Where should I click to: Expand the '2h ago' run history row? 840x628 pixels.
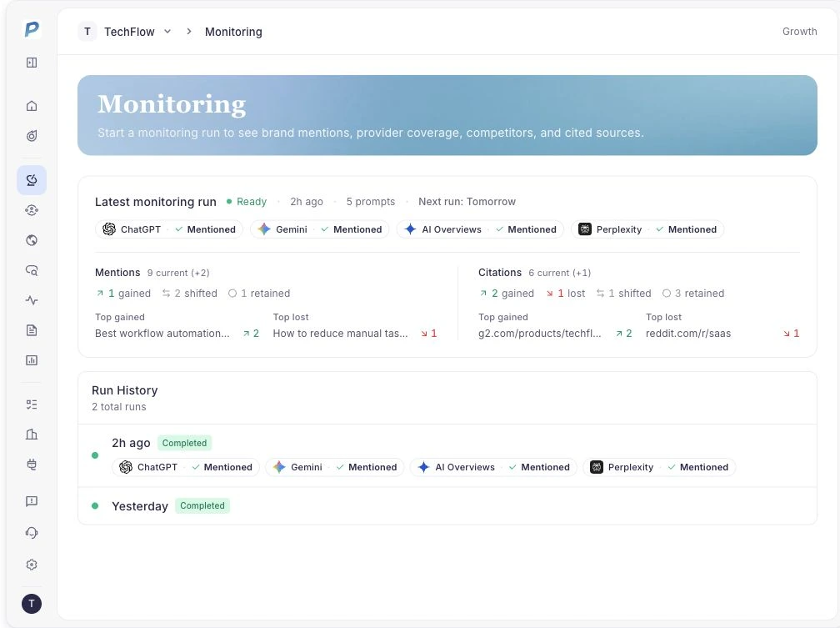point(447,455)
